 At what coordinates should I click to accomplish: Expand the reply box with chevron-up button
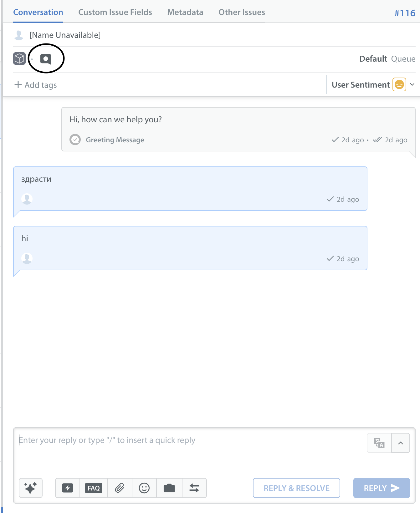pyautogui.click(x=401, y=443)
